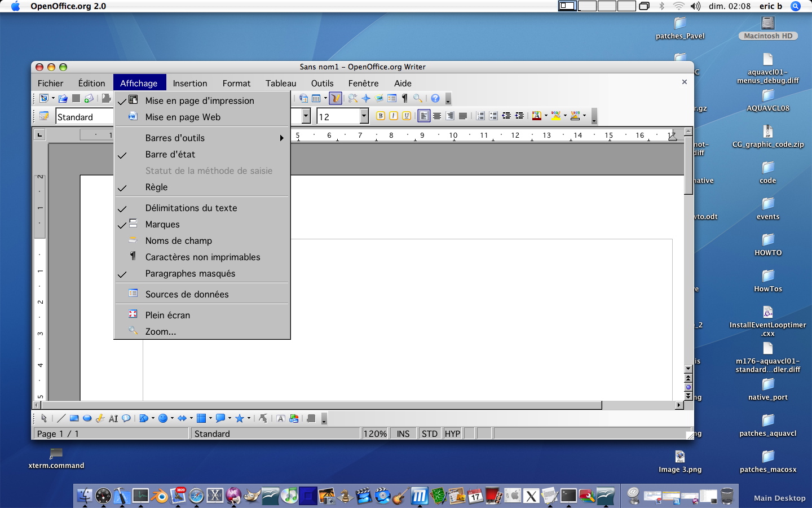Center the paragraph with the centered alignment icon
The width and height of the screenshot is (812, 508).
tap(437, 116)
